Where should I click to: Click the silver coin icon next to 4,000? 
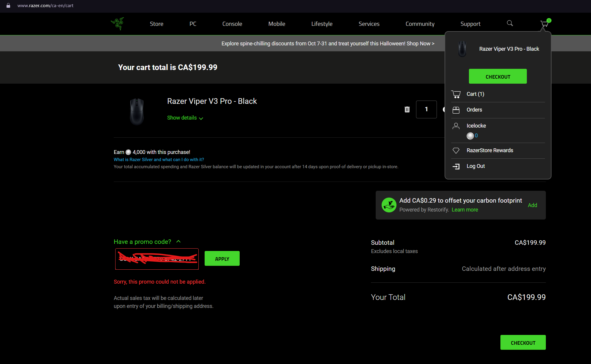(x=128, y=152)
